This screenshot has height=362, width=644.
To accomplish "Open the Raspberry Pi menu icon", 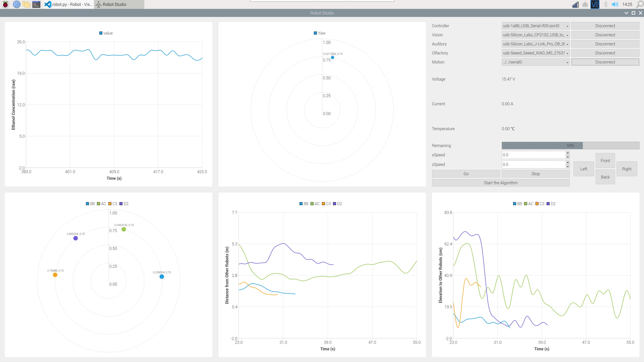I will (5, 4).
